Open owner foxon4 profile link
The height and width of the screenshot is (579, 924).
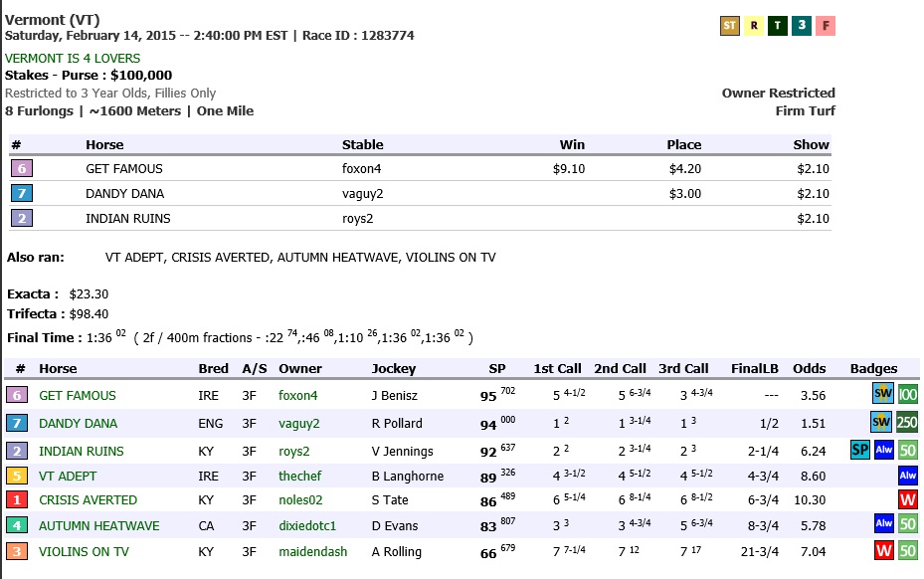pyautogui.click(x=297, y=396)
